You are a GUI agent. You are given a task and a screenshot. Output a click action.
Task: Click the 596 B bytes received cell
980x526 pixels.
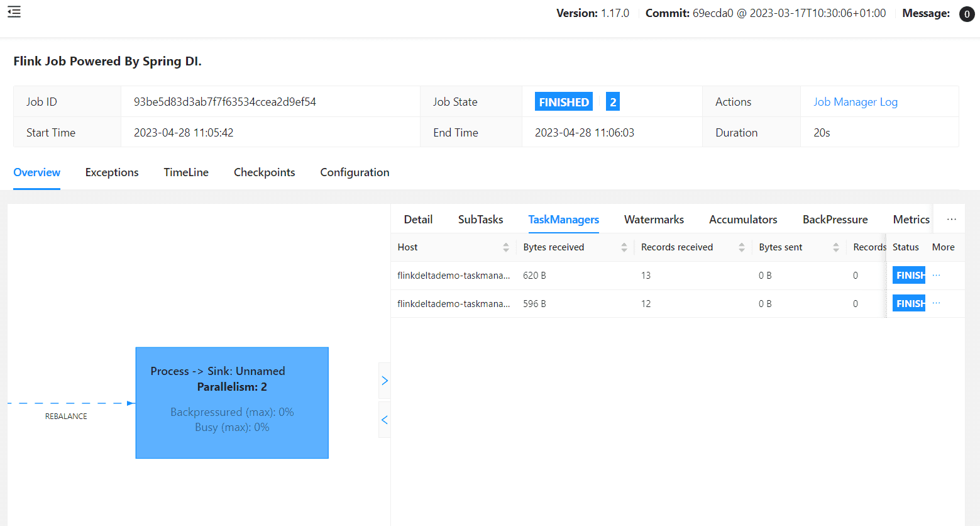534,304
